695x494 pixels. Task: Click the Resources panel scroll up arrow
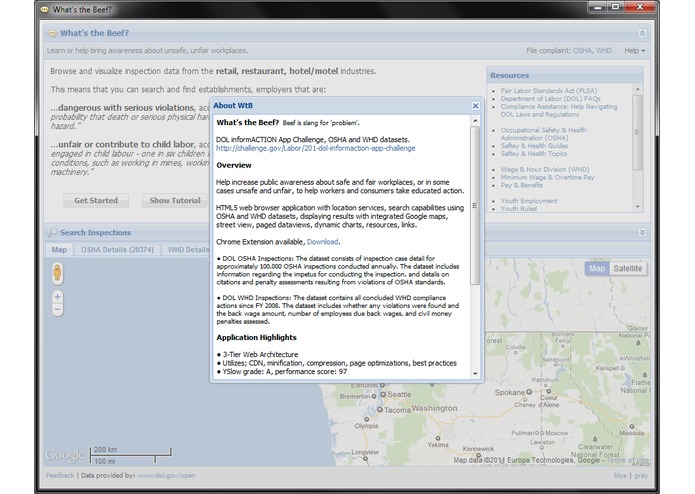(x=638, y=89)
